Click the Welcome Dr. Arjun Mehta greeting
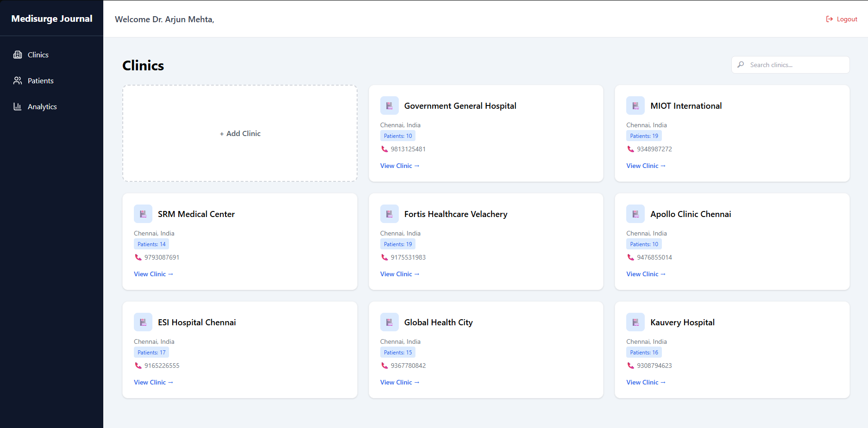 tap(164, 19)
